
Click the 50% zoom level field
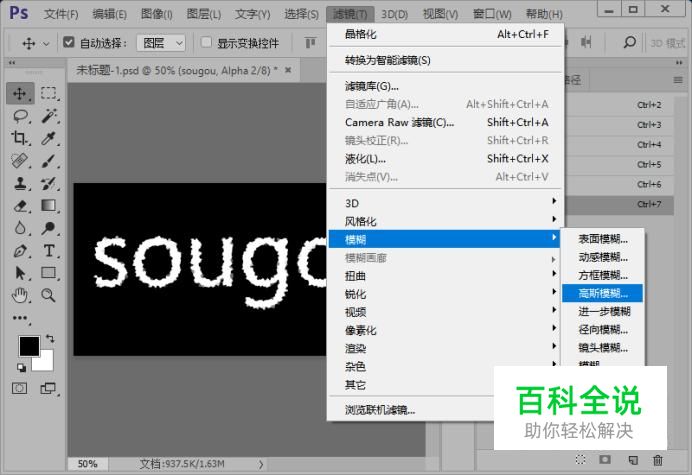88,464
